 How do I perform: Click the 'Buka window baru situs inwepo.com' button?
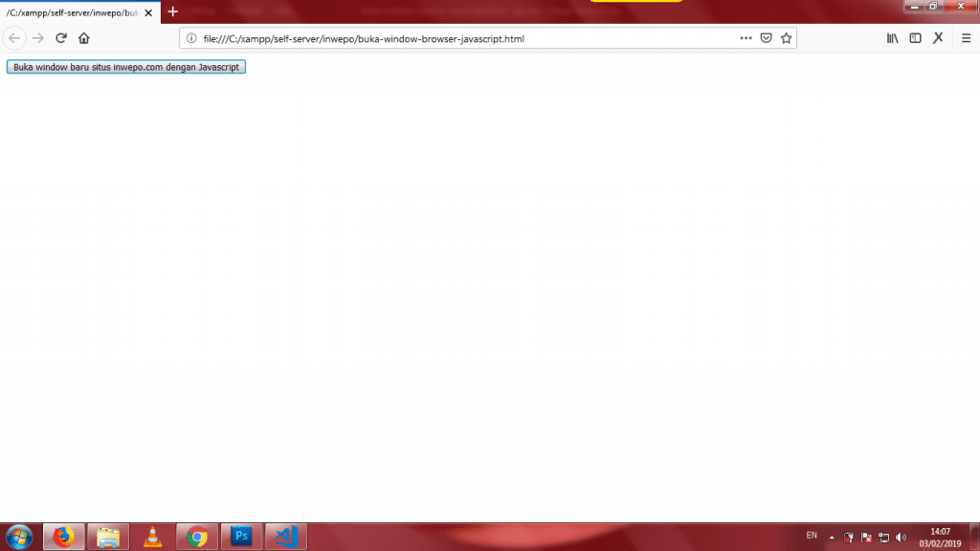coord(126,67)
